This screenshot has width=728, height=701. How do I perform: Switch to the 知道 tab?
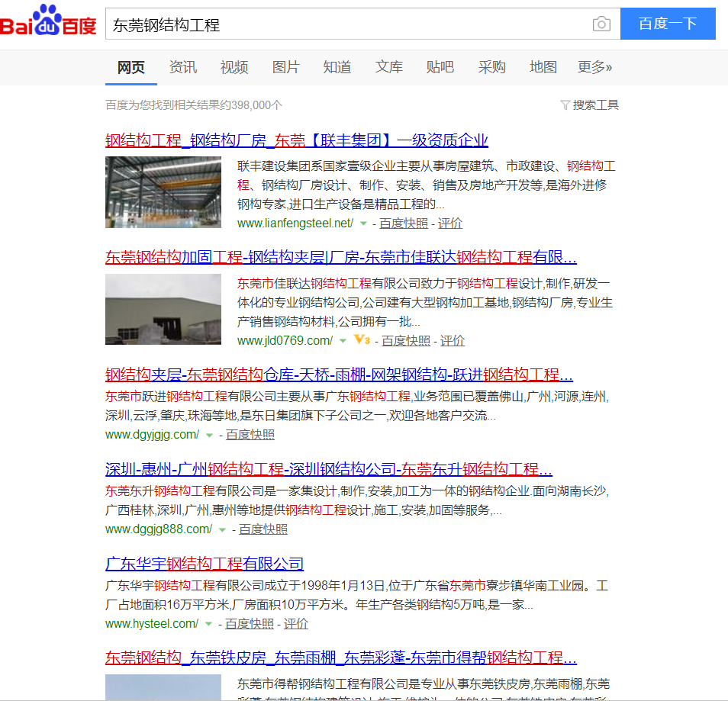point(337,67)
